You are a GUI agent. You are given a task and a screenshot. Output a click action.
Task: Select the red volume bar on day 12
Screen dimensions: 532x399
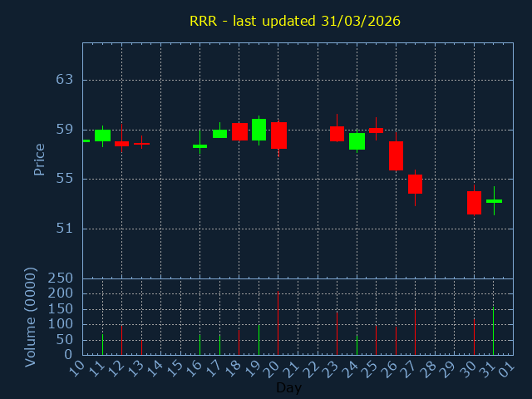[121, 339]
